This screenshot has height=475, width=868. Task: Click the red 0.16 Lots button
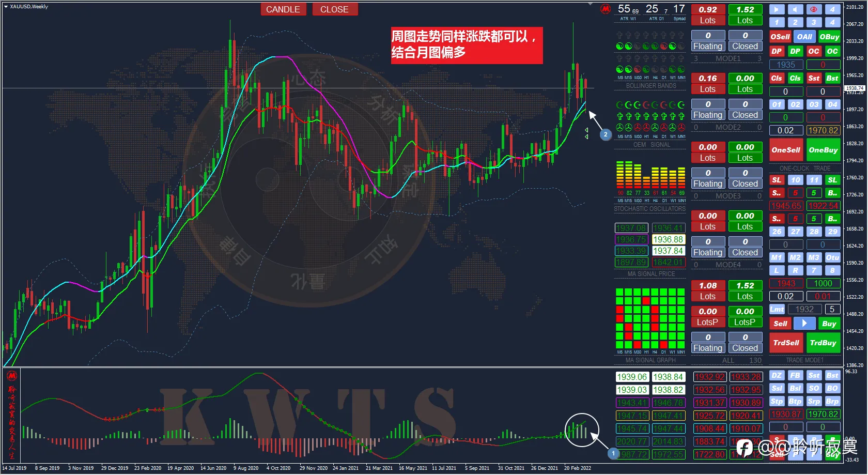[x=708, y=84]
